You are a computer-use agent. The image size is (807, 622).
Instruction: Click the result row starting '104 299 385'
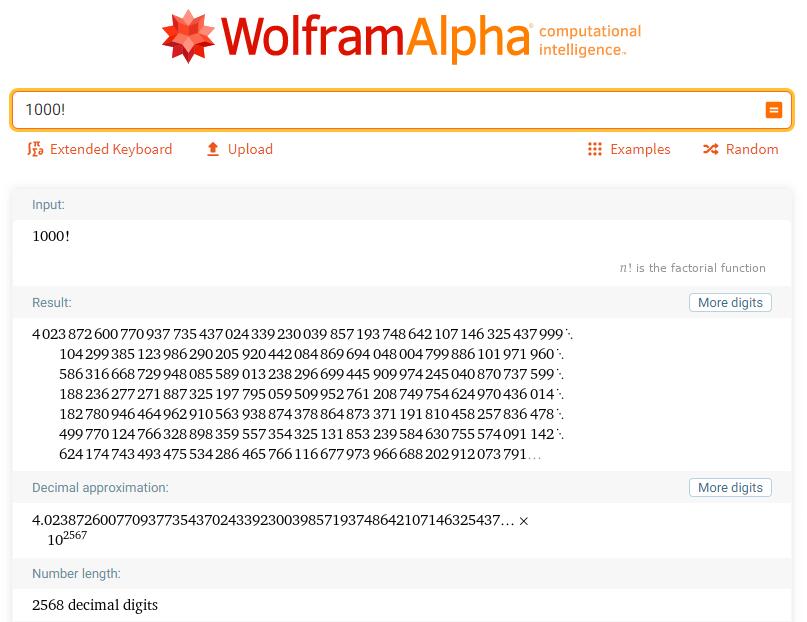pos(311,354)
